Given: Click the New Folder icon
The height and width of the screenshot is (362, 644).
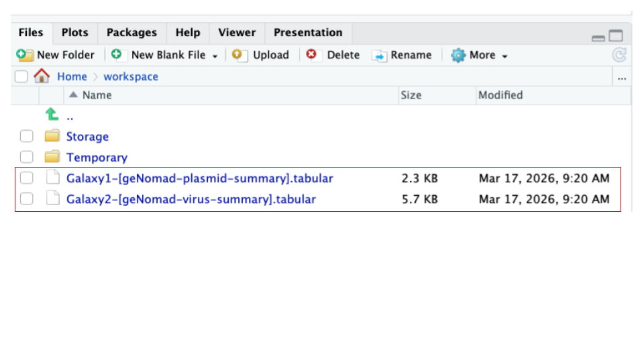Looking at the screenshot, I should click(25, 55).
